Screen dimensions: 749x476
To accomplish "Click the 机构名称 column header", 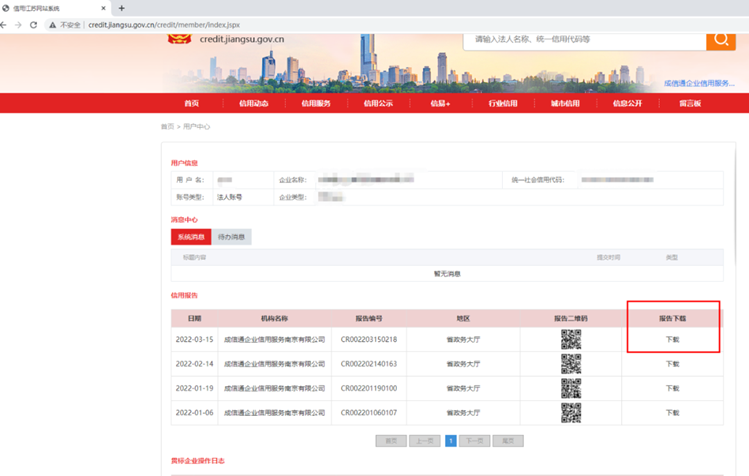I will click(274, 318).
